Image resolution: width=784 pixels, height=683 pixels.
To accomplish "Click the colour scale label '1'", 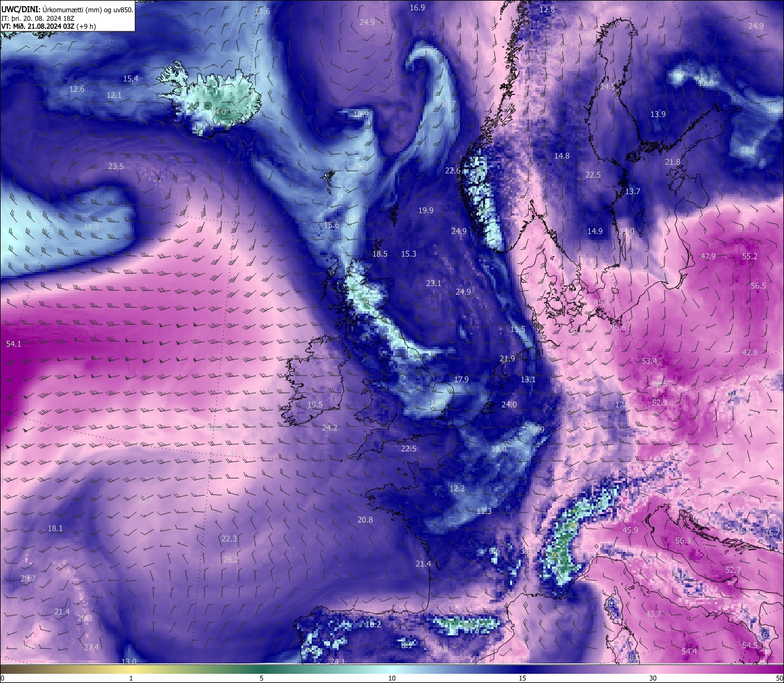I will point(131,678).
